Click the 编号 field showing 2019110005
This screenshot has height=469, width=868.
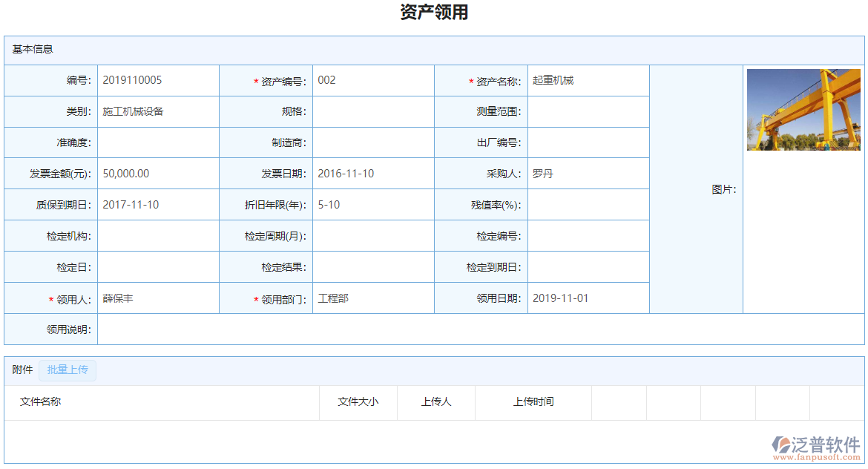[157, 80]
